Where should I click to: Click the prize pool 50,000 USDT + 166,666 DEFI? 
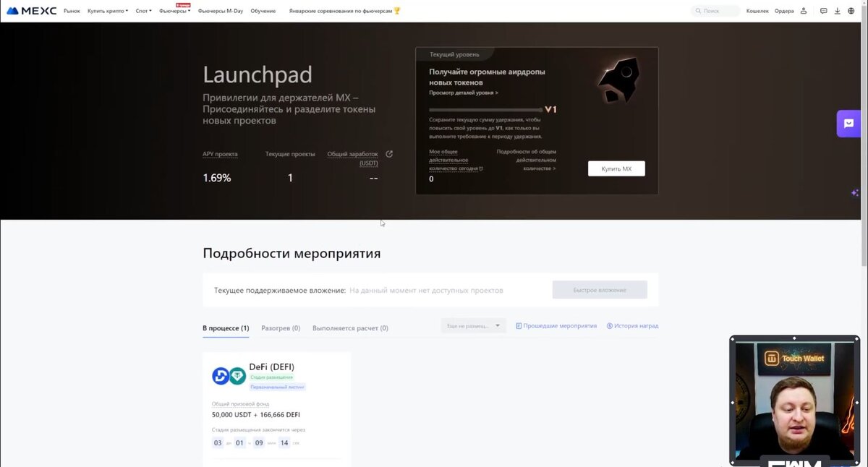255,415
